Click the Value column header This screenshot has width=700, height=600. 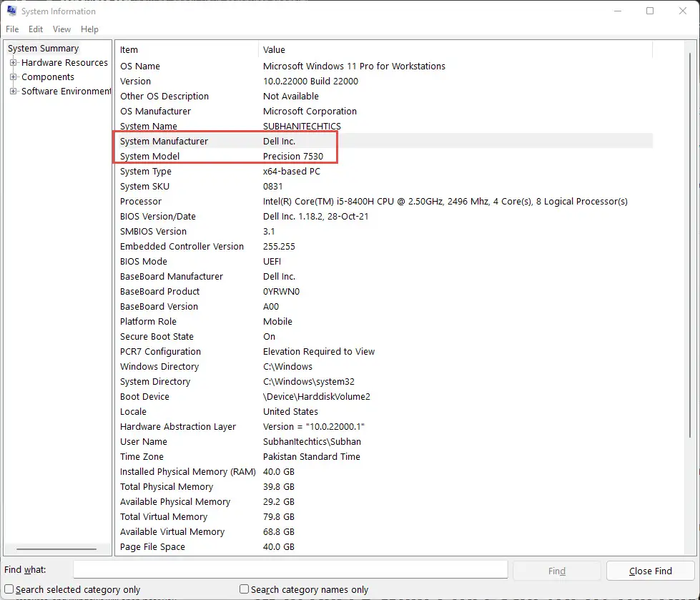(x=455, y=49)
